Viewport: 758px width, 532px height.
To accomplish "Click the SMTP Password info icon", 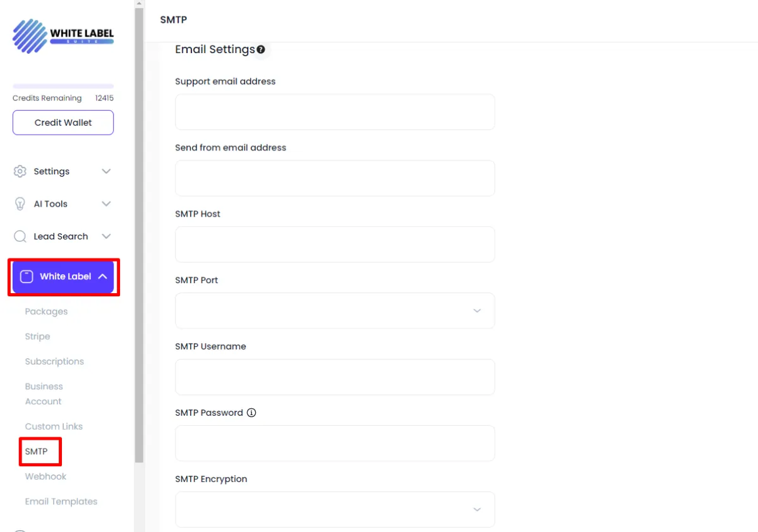I will tap(251, 413).
